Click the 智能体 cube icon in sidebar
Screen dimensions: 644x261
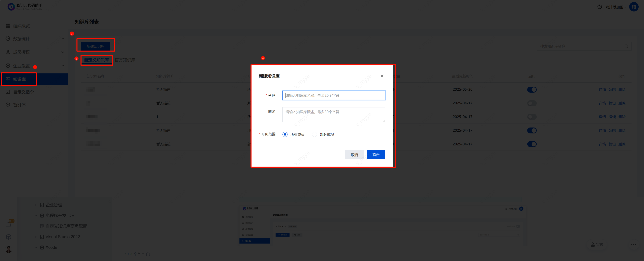[x=8, y=105]
